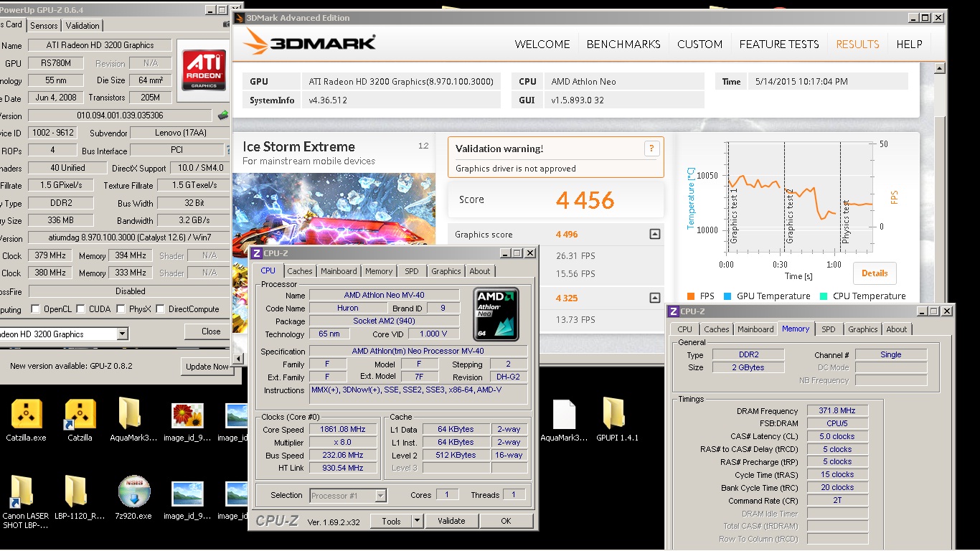Image resolution: width=980 pixels, height=551 pixels.
Task: Open 3DMark CUSTOM section
Action: (699, 44)
